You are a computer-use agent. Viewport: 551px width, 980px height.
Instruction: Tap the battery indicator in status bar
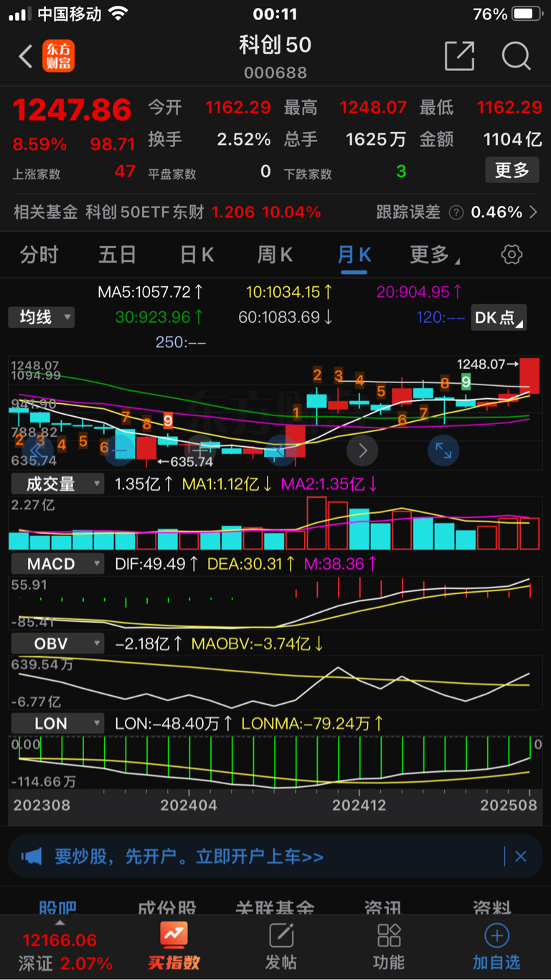(x=527, y=14)
